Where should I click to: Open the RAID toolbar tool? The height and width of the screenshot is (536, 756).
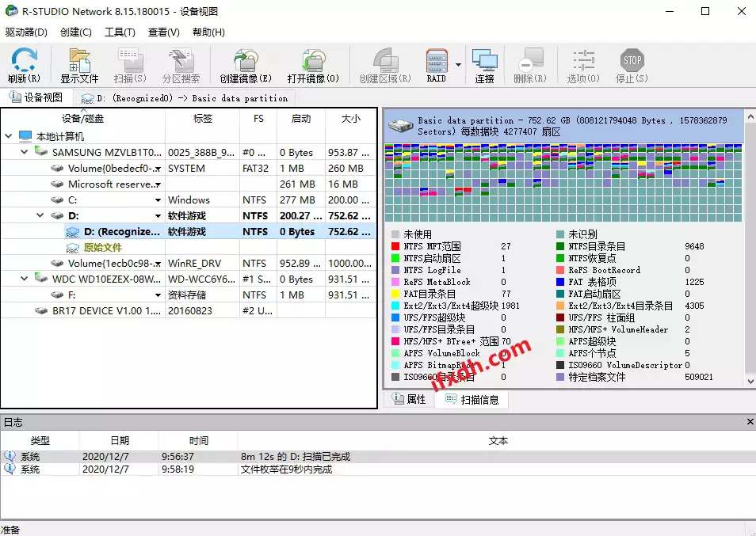coord(437,63)
